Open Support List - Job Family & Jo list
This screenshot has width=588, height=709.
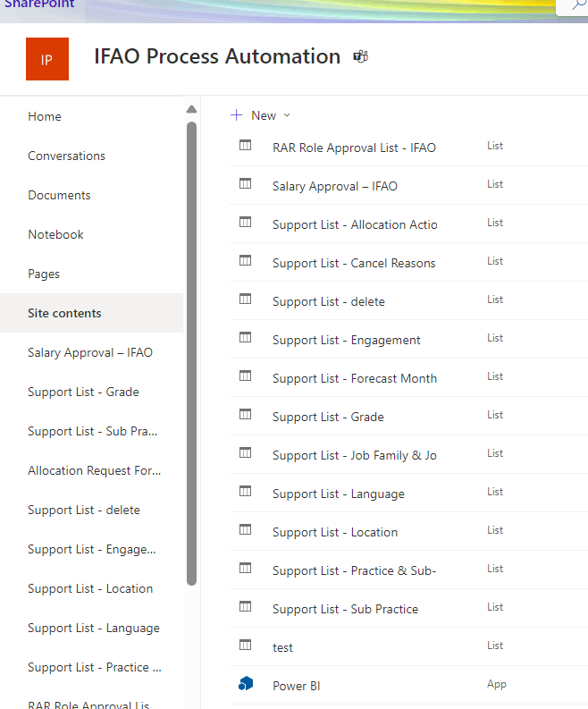pos(355,455)
